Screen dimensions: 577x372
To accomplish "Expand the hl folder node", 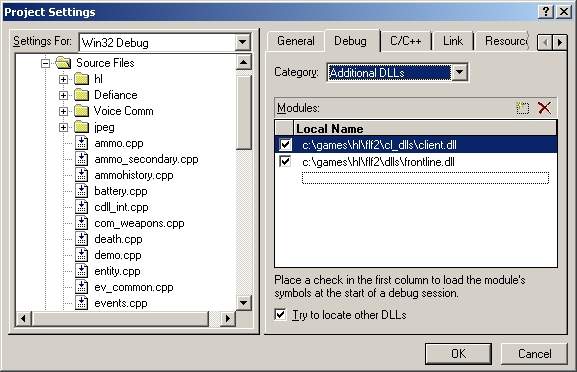I will pyautogui.click(x=63, y=79).
